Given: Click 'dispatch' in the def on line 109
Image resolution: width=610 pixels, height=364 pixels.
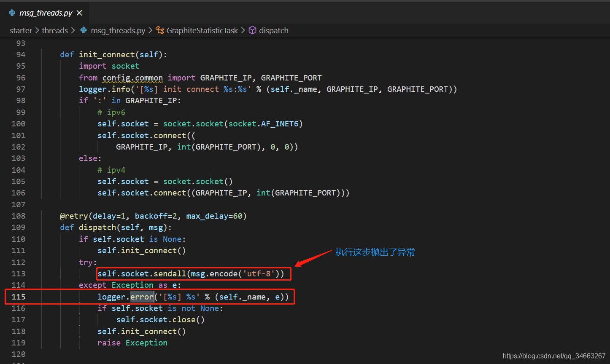Looking at the screenshot, I should (97, 227).
